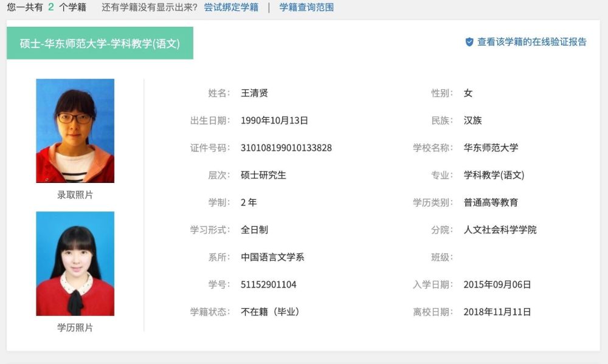This screenshot has height=364, width=608.
Task: Open 查看该学籍的在线验证报告 link
Action: (x=531, y=42)
